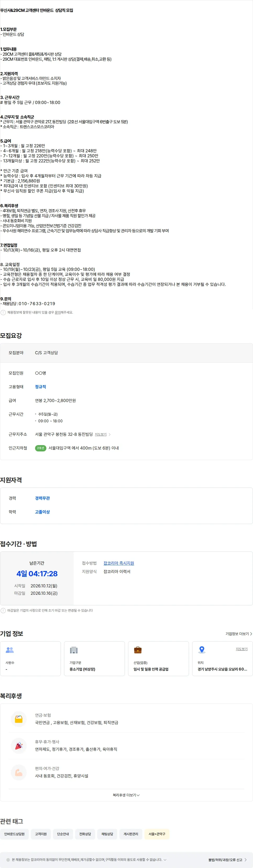The width and height of the screenshot is (253, 868).
Task: Click the job title 무신사&29CM 고객센터 heading
Action: 37,11
